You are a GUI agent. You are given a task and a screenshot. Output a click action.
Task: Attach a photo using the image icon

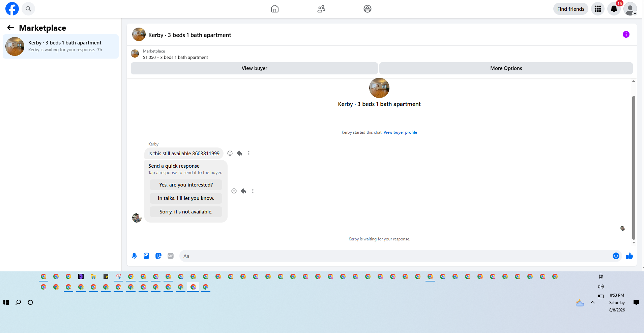click(x=146, y=256)
